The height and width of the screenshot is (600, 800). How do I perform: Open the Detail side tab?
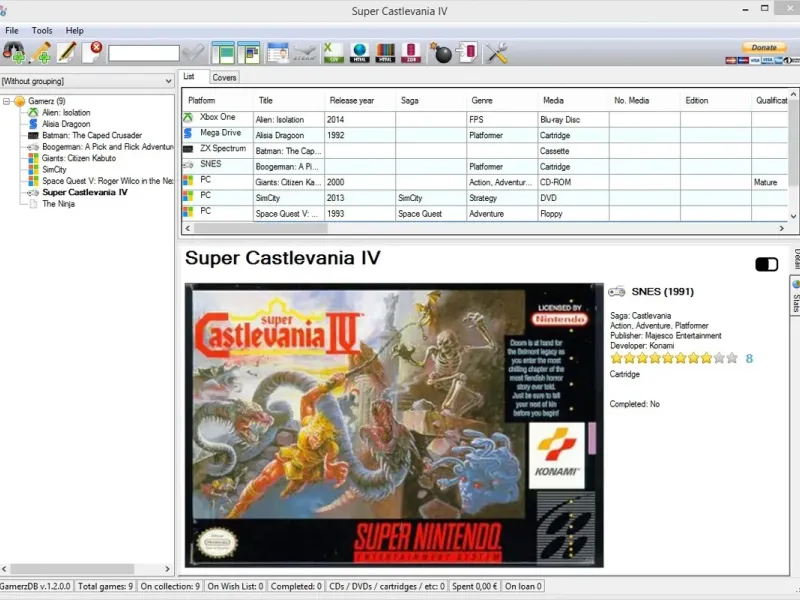[795, 259]
